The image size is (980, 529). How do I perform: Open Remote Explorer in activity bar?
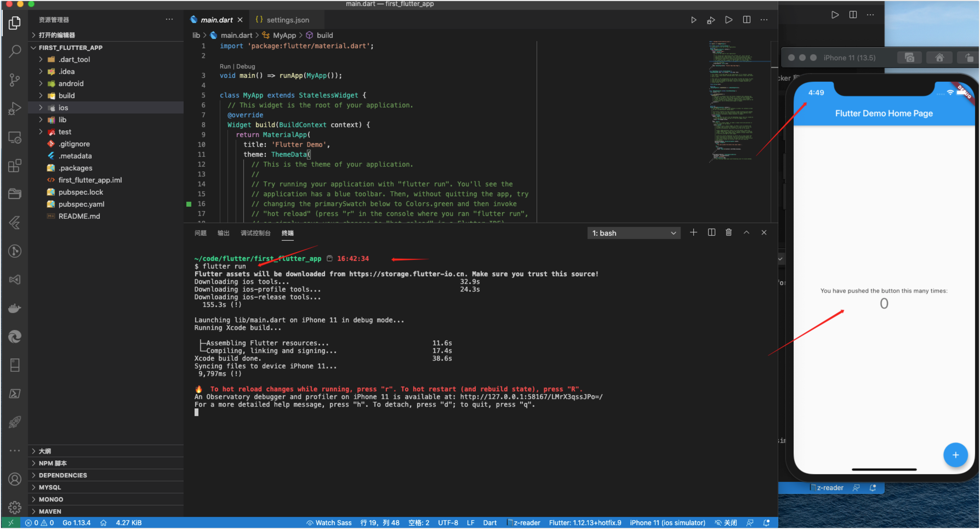15,137
